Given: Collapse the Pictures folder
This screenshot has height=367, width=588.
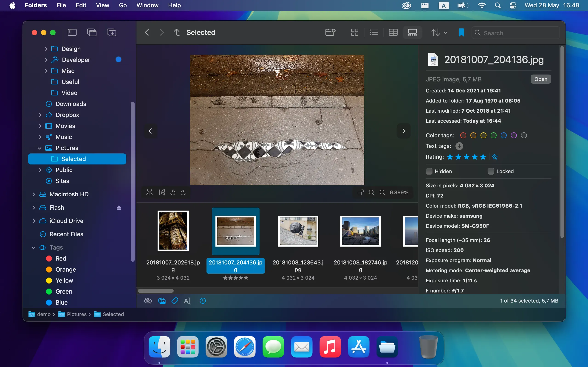Looking at the screenshot, I should [39, 148].
